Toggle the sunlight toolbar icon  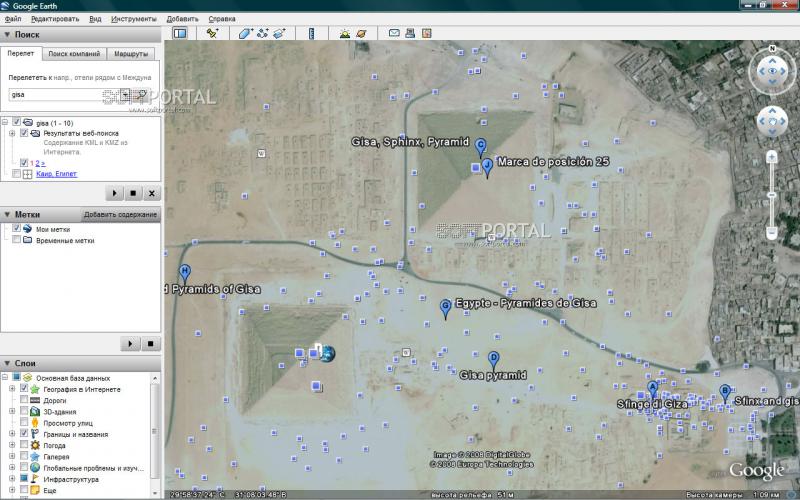[x=344, y=33]
